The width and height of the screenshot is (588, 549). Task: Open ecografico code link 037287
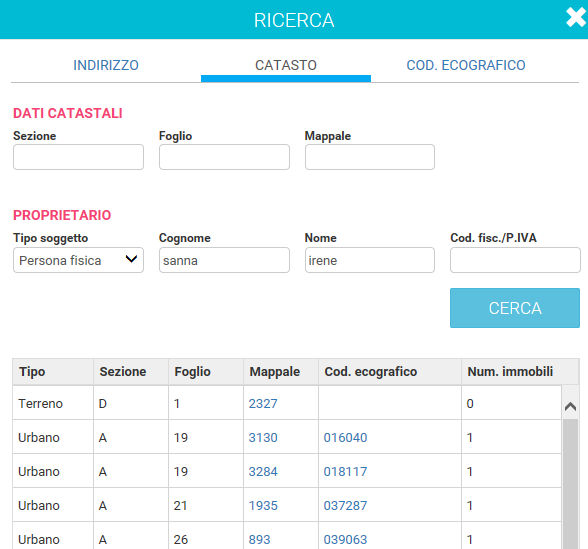click(345, 506)
